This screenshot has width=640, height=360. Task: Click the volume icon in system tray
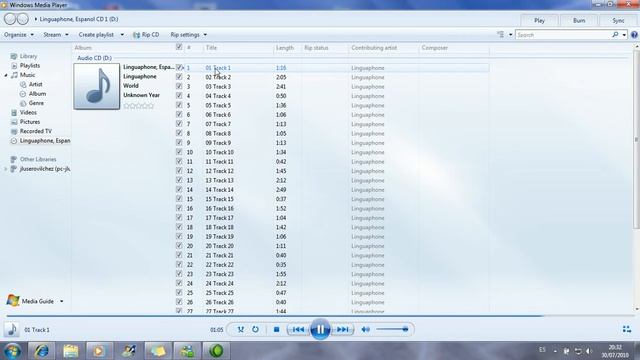coord(589,351)
